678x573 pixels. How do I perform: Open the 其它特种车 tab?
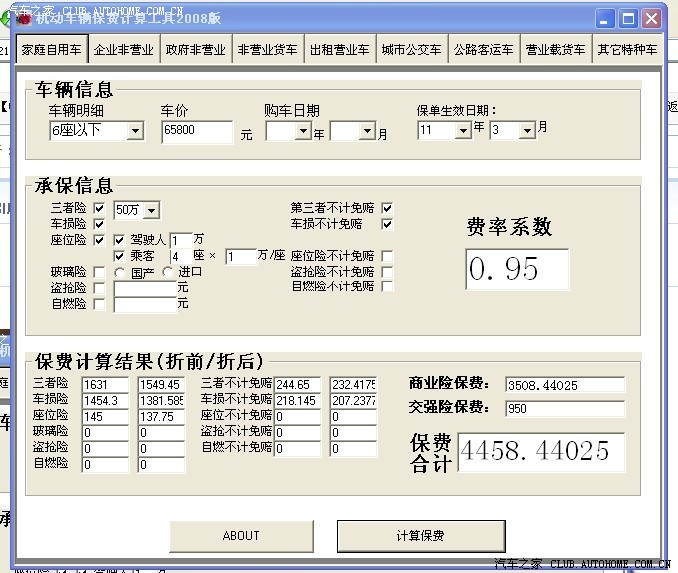[x=627, y=49]
